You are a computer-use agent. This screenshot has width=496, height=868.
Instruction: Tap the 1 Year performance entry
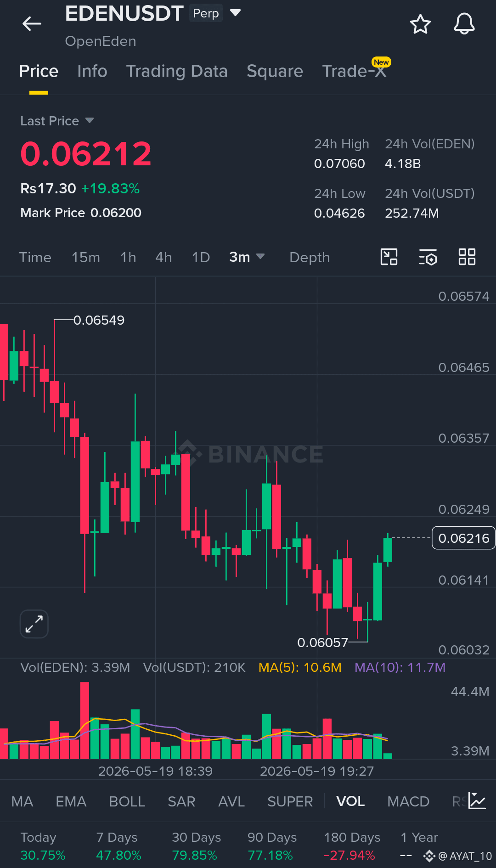[419, 846]
